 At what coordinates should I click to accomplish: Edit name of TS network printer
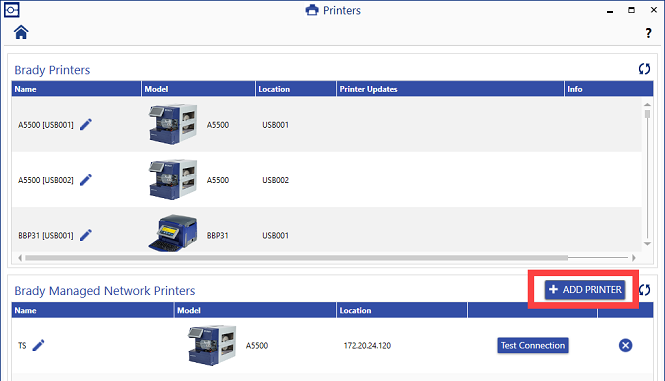[x=38, y=345]
